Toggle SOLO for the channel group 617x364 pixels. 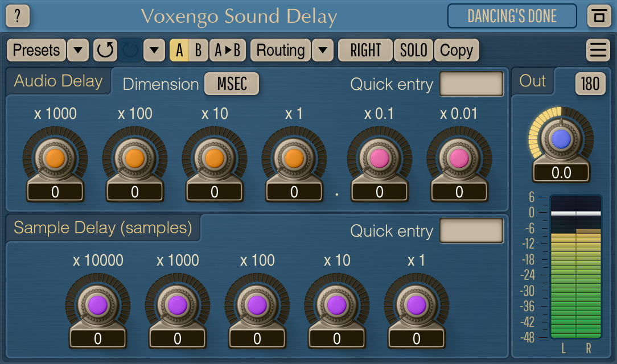click(x=414, y=50)
